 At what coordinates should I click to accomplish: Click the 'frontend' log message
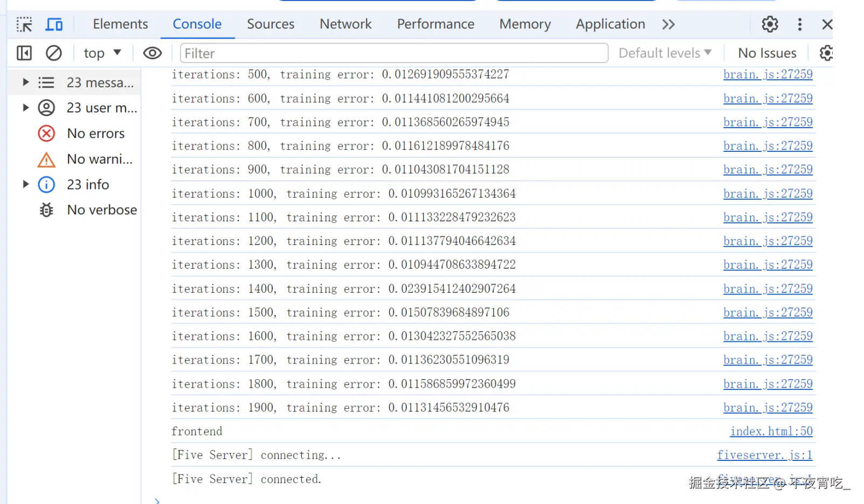tap(197, 432)
